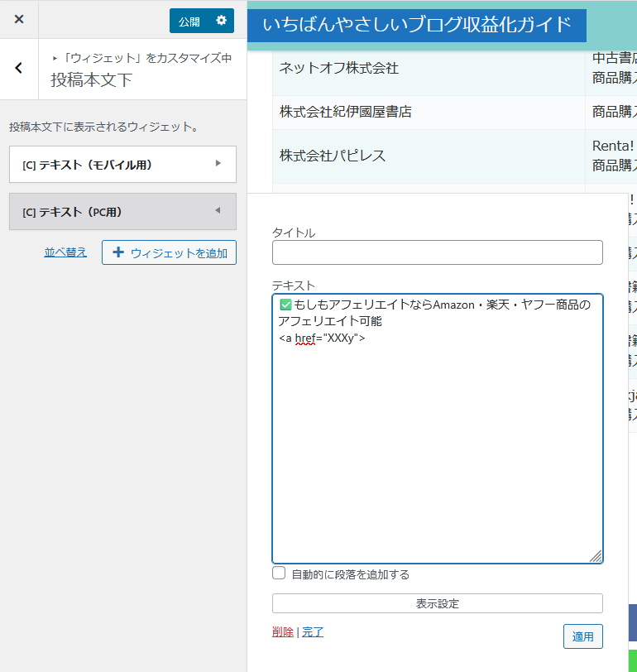This screenshot has width=637, height=672.
Task: Expand the テキスト（モバイル用） widget arrow
Action: [218, 164]
